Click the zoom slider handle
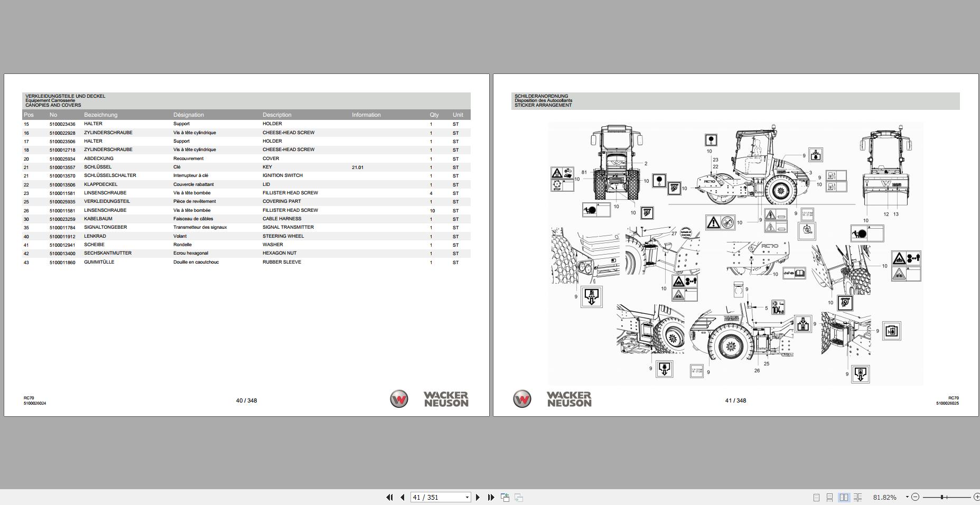The width and height of the screenshot is (980, 505). pos(942,497)
